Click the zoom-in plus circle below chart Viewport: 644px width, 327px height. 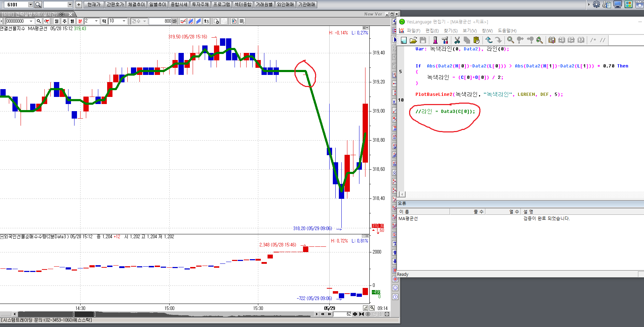click(x=368, y=314)
